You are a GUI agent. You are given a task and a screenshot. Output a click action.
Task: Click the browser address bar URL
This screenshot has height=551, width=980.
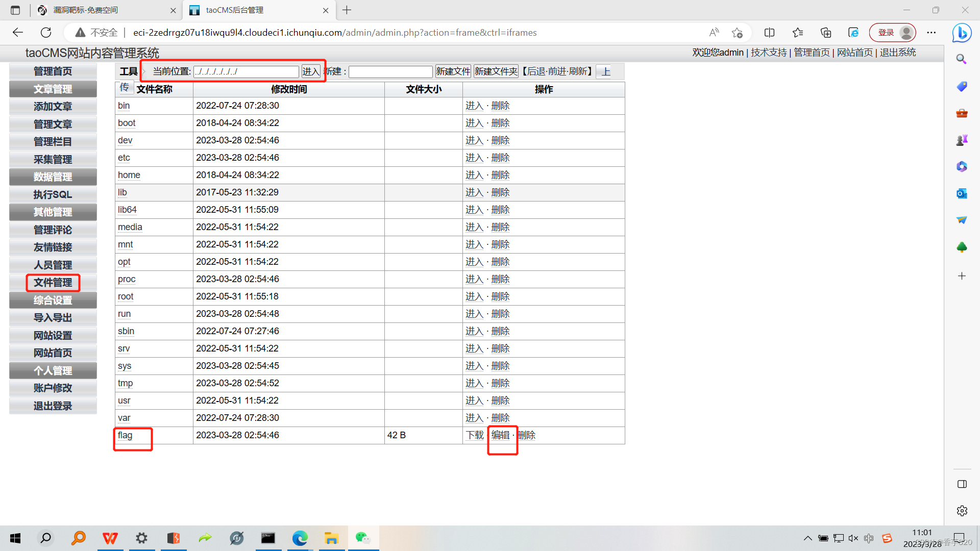335,32
